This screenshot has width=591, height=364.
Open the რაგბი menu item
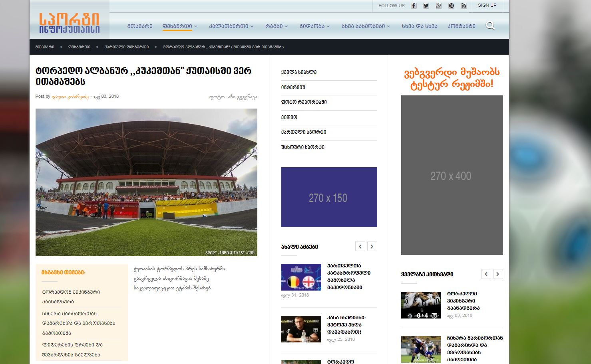[x=274, y=26]
